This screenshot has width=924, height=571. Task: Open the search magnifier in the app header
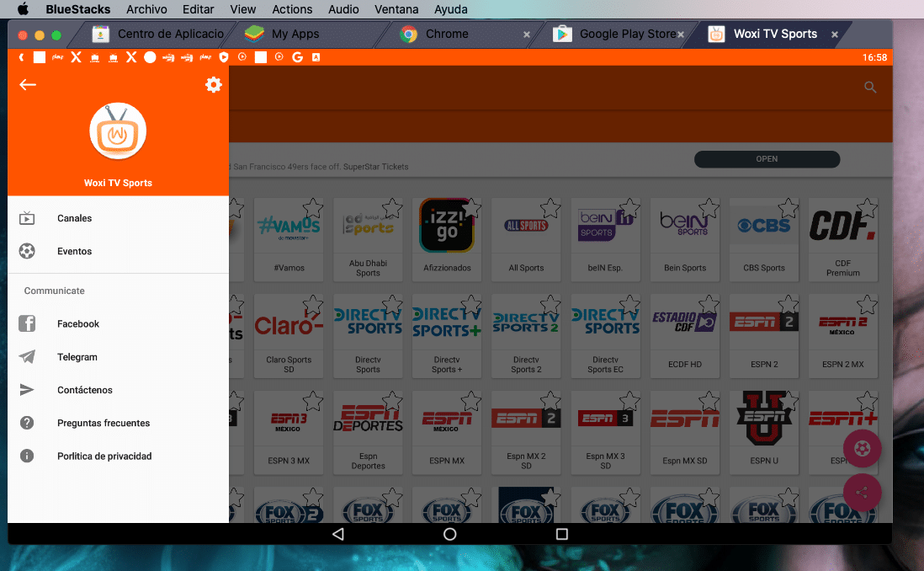pyautogui.click(x=870, y=87)
